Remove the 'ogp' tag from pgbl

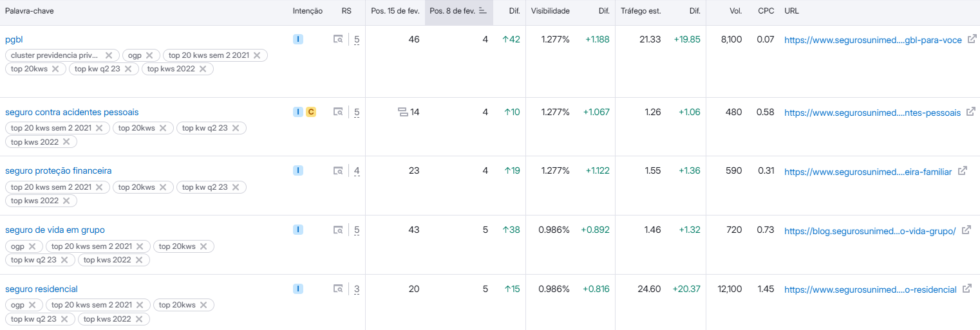pos(149,55)
